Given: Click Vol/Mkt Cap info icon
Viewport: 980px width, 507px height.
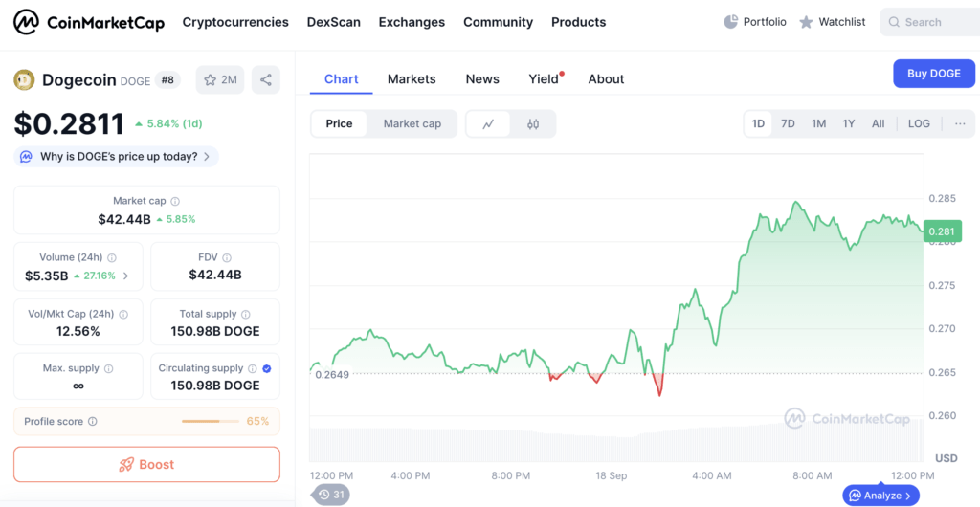Looking at the screenshot, I should click(x=123, y=314).
